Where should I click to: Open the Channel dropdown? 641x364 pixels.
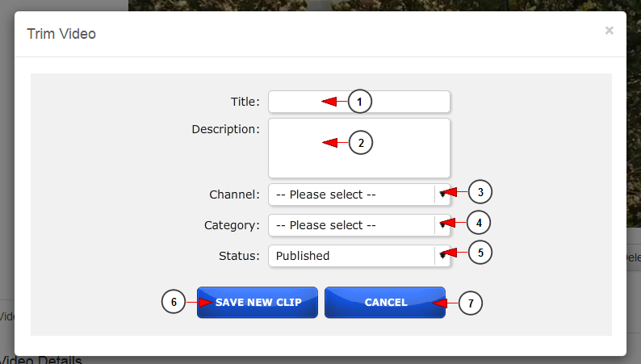click(359, 195)
